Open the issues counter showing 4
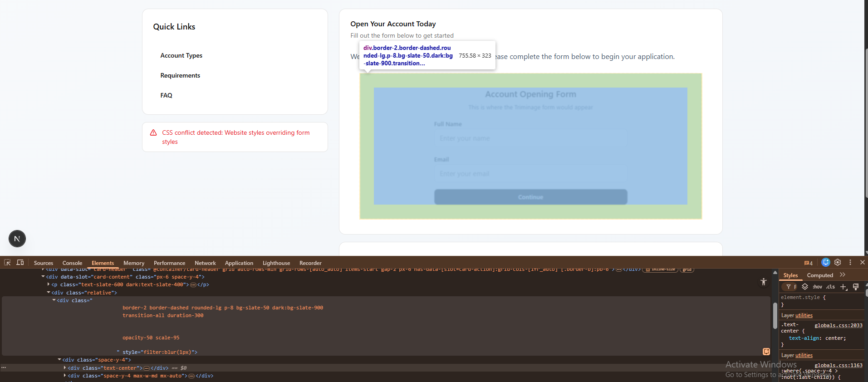868x382 pixels. (x=808, y=263)
